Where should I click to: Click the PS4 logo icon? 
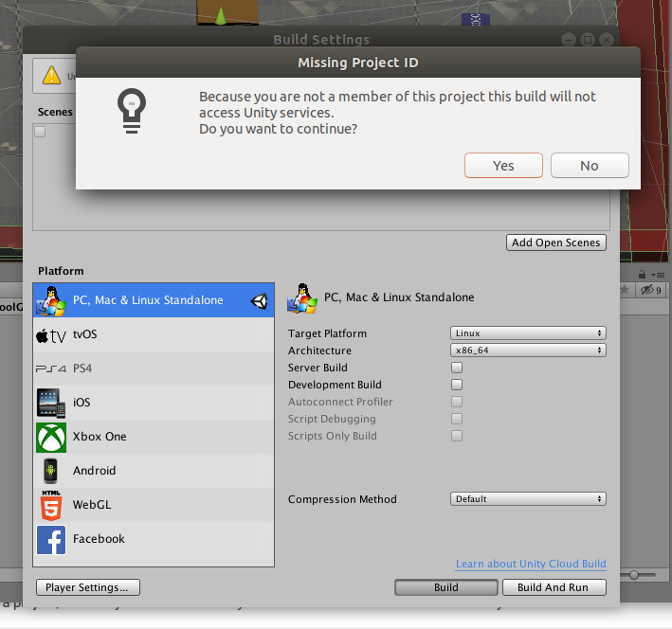tap(51, 368)
